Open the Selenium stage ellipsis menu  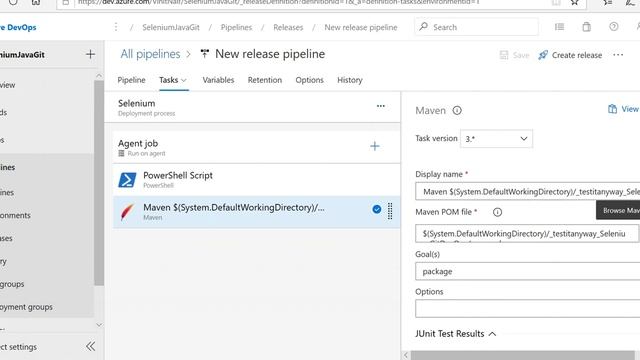[x=380, y=106]
